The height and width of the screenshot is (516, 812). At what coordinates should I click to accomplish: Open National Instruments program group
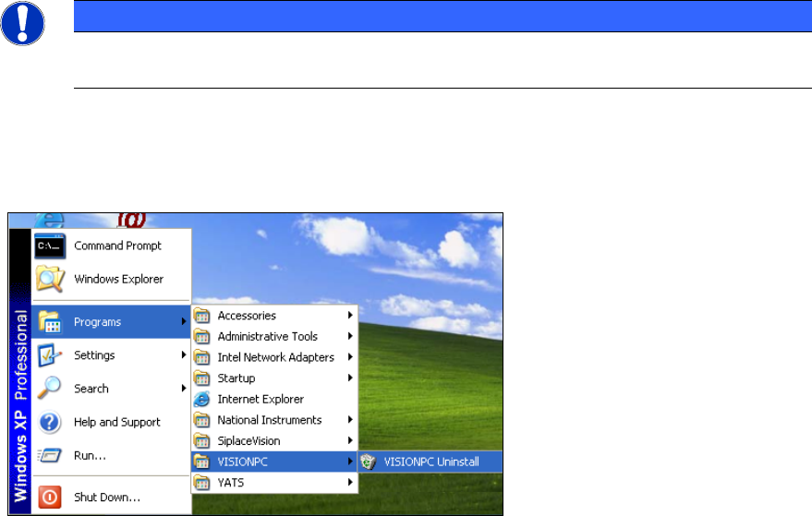(274, 420)
